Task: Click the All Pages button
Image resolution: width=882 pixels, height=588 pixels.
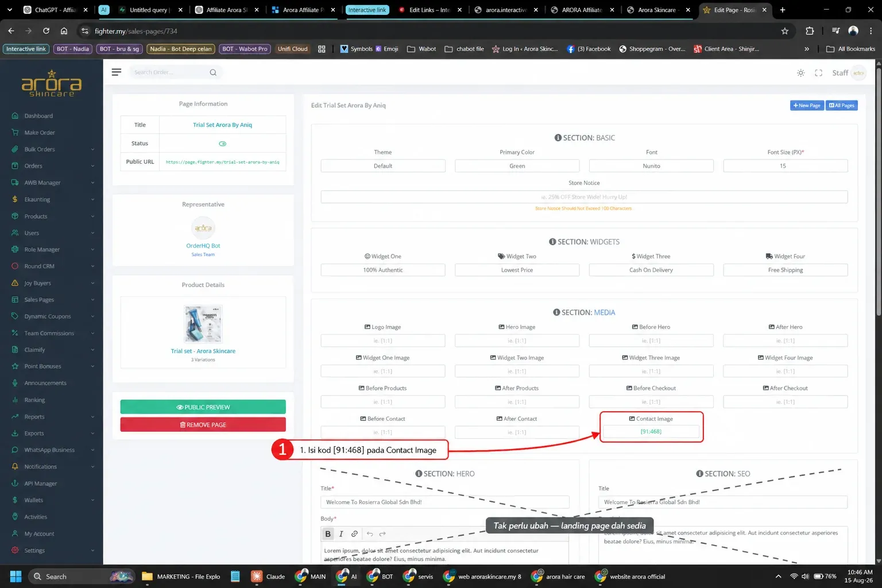Action: click(x=842, y=106)
